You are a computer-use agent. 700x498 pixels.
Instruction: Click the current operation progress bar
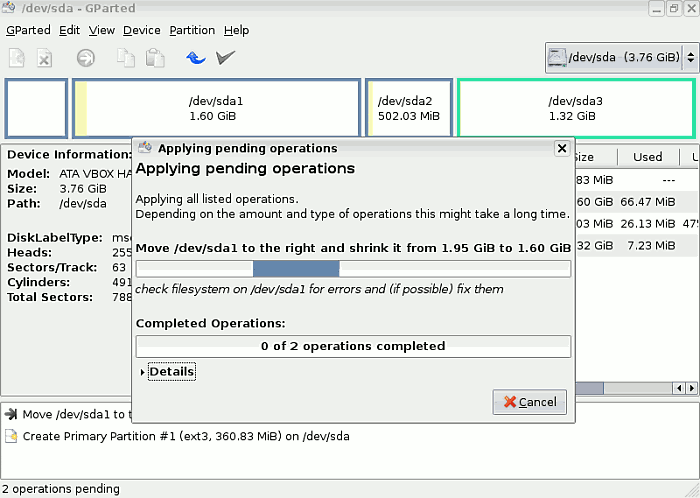point(353,268)
